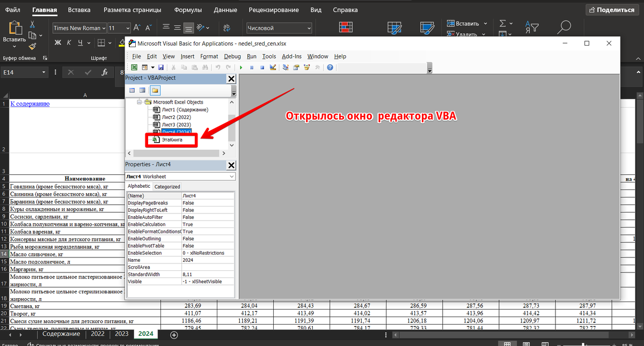Close the Project - VBAProject panel
This screenshot has height=346, width=644.
pos(231,78)
